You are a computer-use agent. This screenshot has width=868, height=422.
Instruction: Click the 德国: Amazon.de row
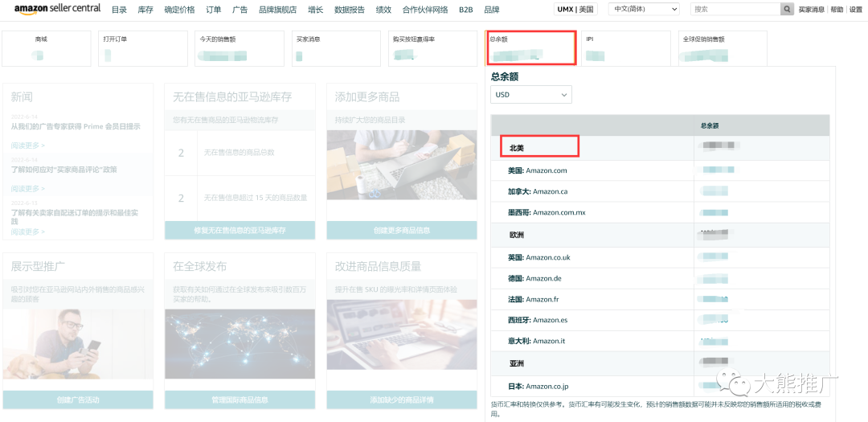[660, 279]
